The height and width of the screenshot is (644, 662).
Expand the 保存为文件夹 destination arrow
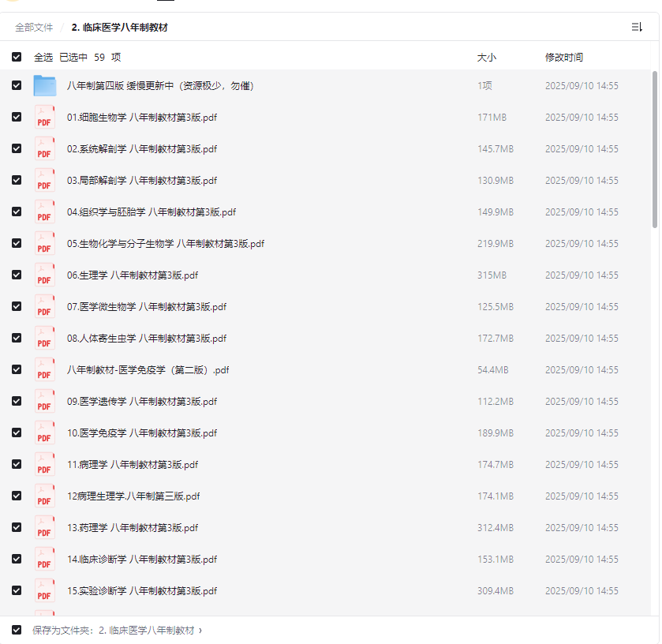click(200, 631)
